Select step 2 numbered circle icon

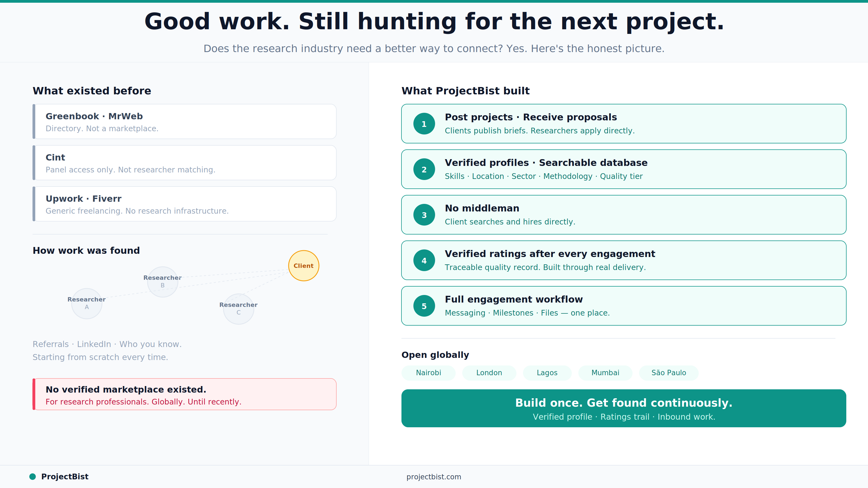(x=424, y=169)
